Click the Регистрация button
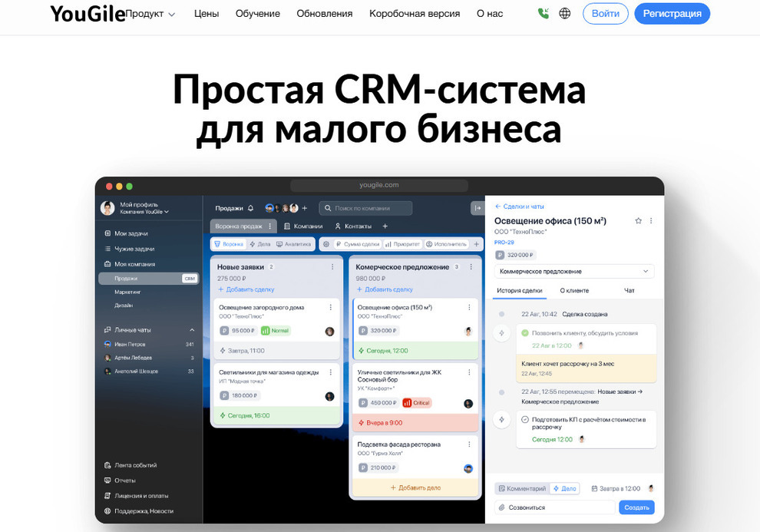Screen dimensions: 760x532 (672, 14)
